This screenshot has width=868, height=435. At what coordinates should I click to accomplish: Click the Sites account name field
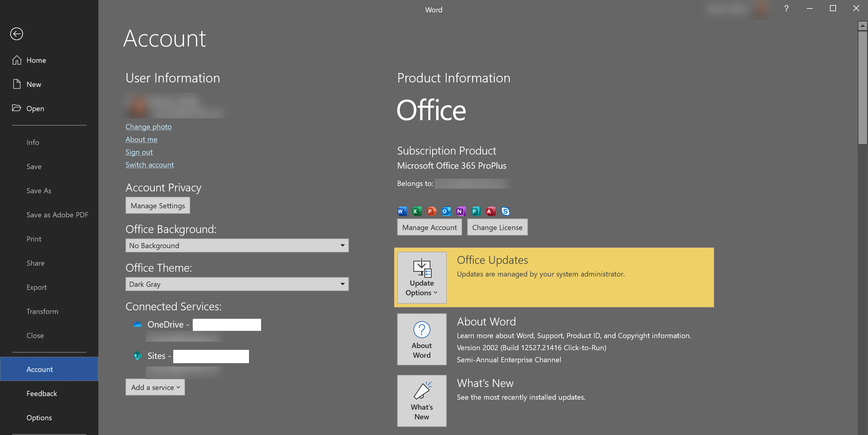click(x=211, y=357)
